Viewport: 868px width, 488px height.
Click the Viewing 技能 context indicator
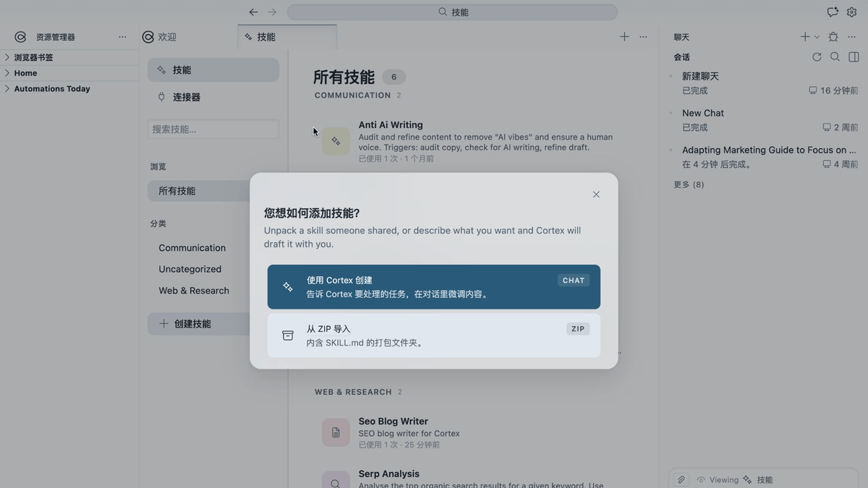(x=735, y=480)
